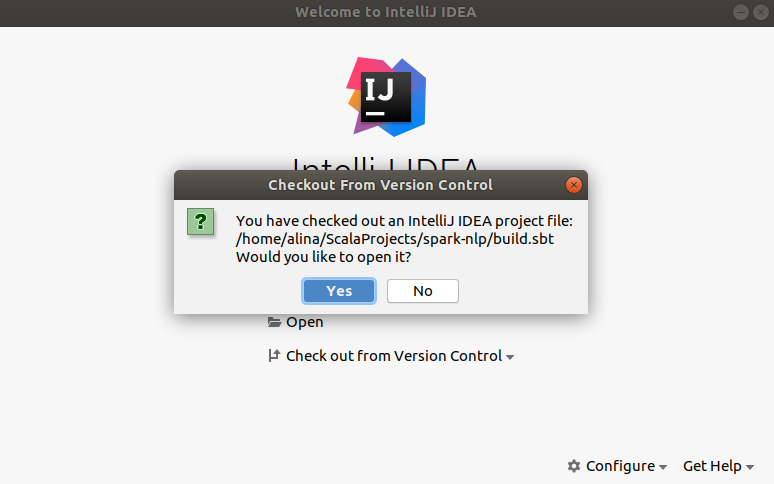
Task: Click the Configure gear icon
Action: (574, 466)
